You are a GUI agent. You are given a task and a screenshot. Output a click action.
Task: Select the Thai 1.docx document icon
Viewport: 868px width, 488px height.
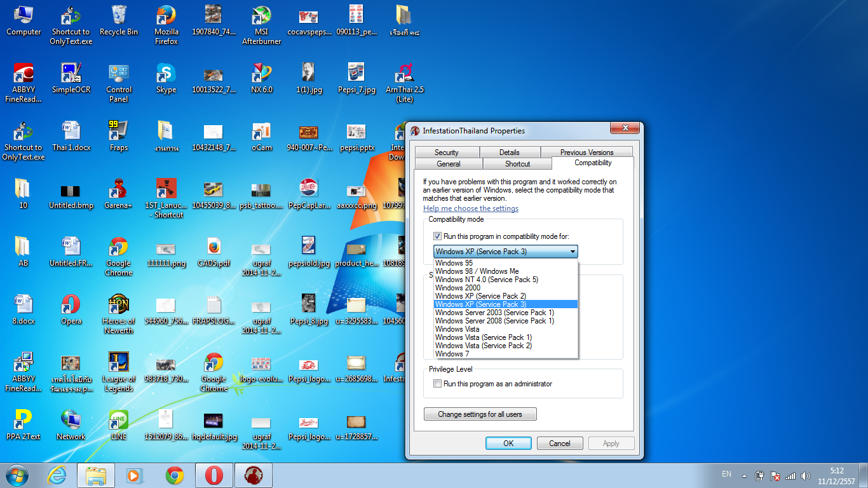click(71, 137)
